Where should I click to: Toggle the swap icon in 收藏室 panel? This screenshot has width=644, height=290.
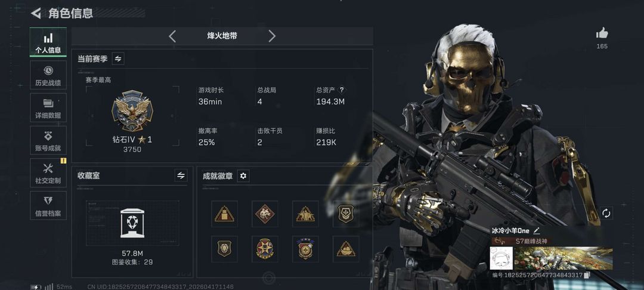pos(181,176)
